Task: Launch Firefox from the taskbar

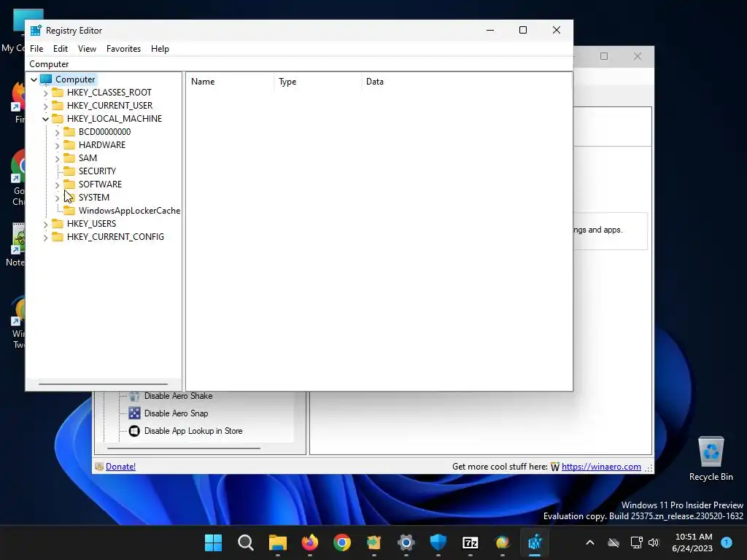Action: tap(309, 542)
